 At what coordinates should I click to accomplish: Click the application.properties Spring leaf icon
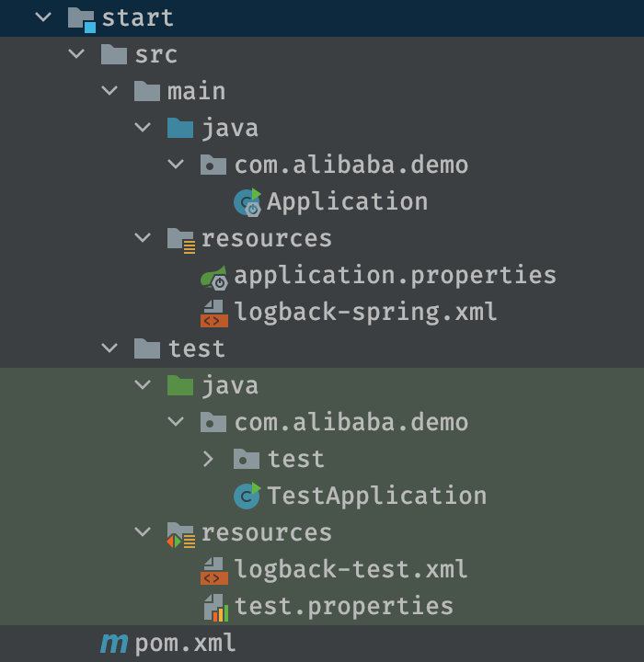point(214,278)
